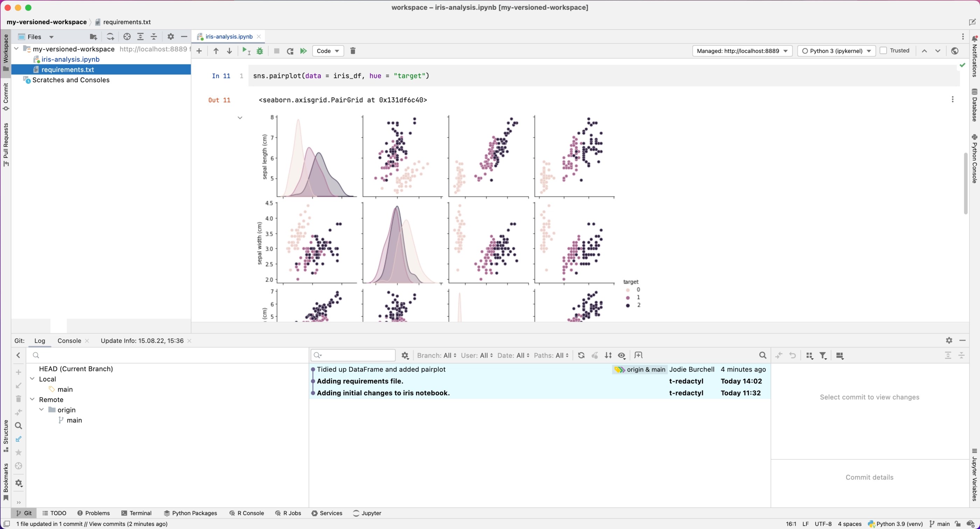Open the Code cell type dropdown

(x=328, y=51)
